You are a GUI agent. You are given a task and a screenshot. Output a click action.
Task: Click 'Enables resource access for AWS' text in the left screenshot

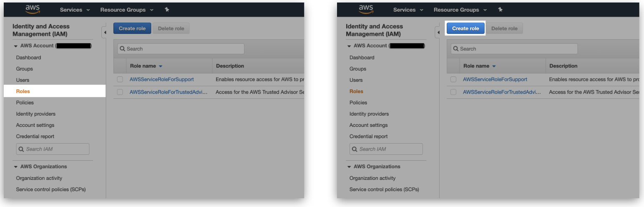pyautogui.click(x=253, y=79)
